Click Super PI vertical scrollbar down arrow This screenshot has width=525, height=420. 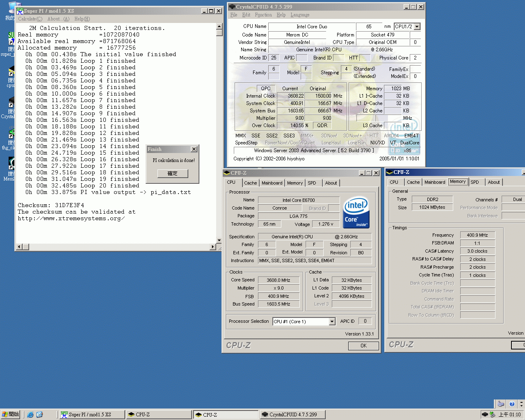pyautogui.click(x=219, y=241)
